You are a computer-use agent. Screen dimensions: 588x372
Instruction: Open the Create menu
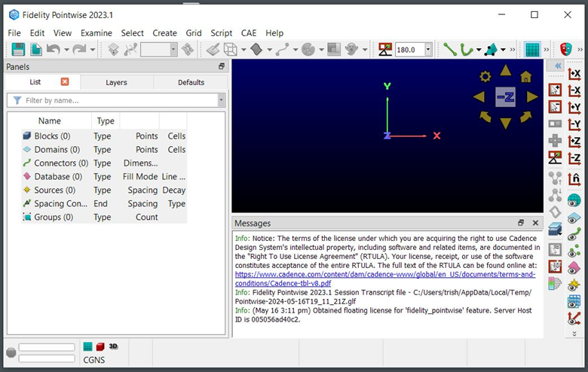[164, 33]
